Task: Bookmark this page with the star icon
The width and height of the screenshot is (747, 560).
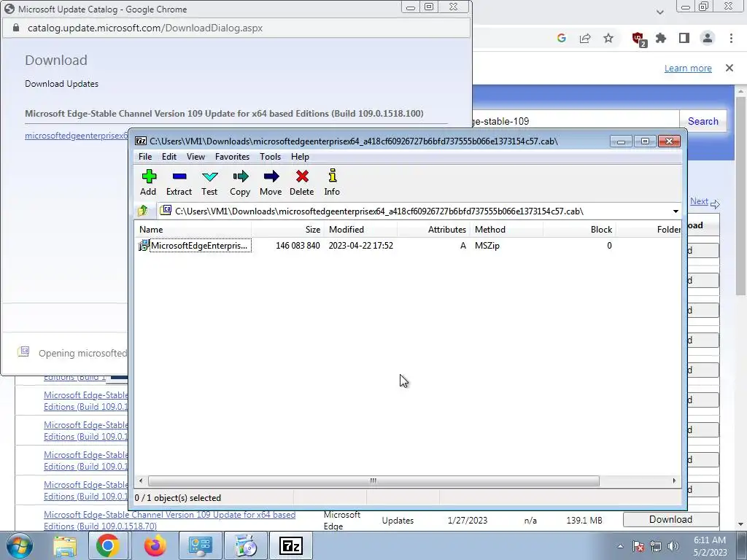Action: [608, 38]
